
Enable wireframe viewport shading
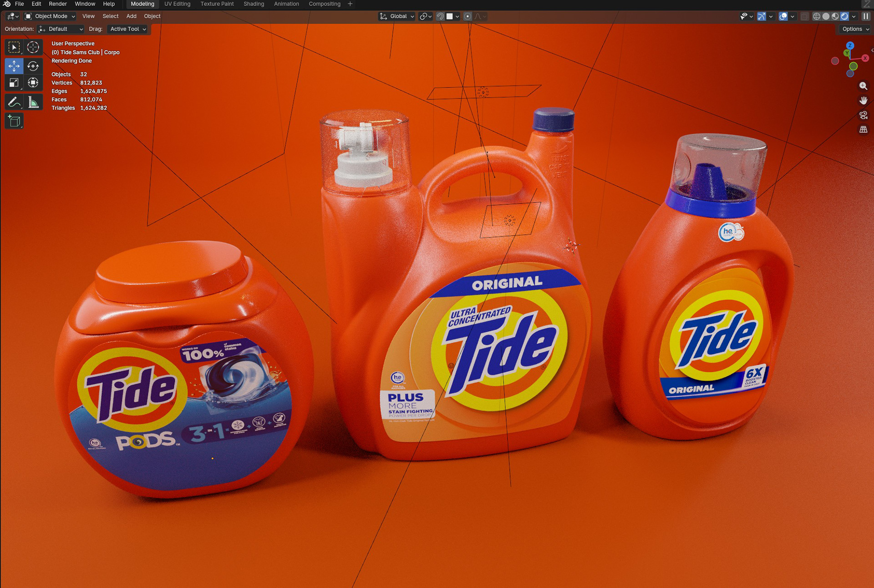(x=817, y=16)
